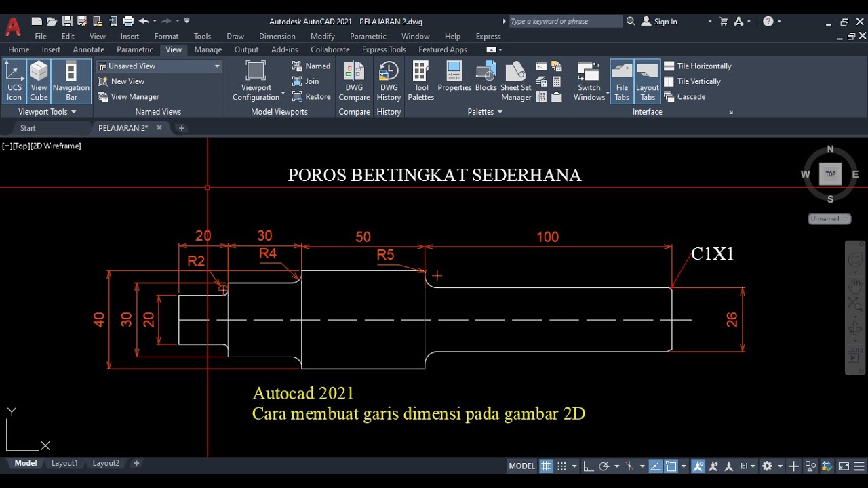Viewport: 868px width, 488px height.
Task: Click the search keyword input field
Action: tap(565, 22)
